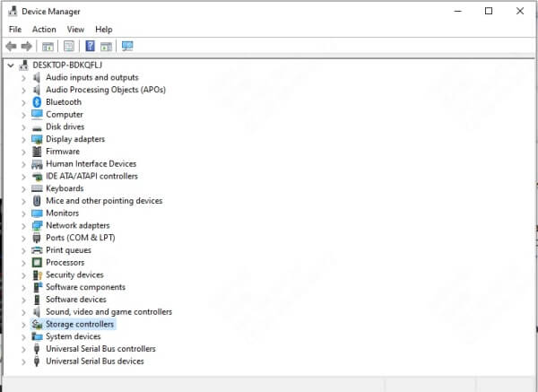Open the File menu
The width and height of the screenshot is (538, 392).
pos(15,30)
